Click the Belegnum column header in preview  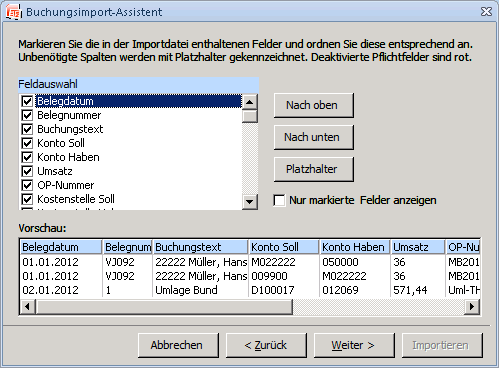pos(127,247)
